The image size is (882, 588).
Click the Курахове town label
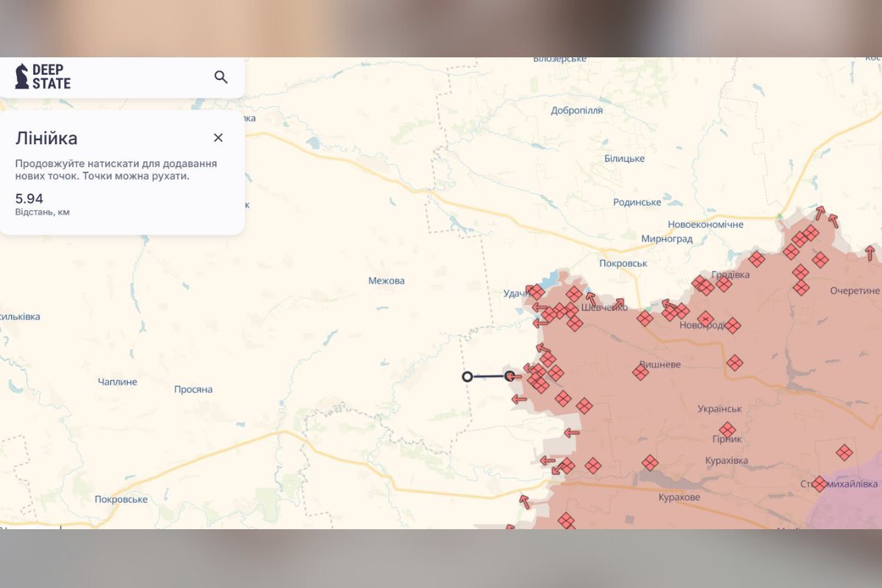(x=679, y=497)
